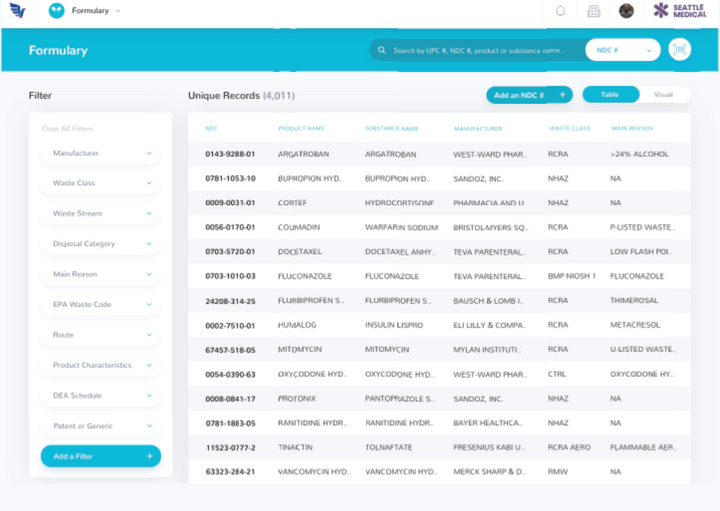Click the THIMEROSAL main reason cell
Viewport: 720px width, 511px height.
[x=634, y=300]
